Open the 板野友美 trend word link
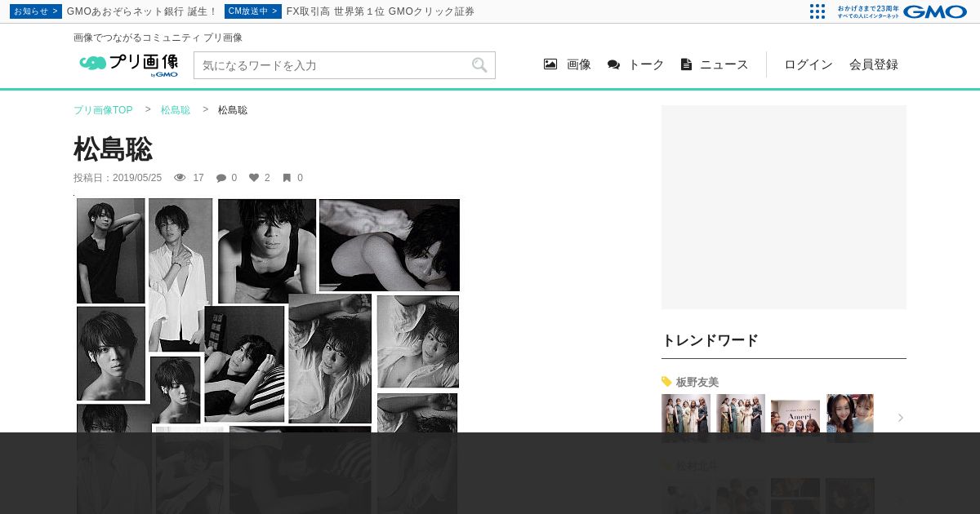The width and height of the screenshot is (980, 514). click(697, 382)
